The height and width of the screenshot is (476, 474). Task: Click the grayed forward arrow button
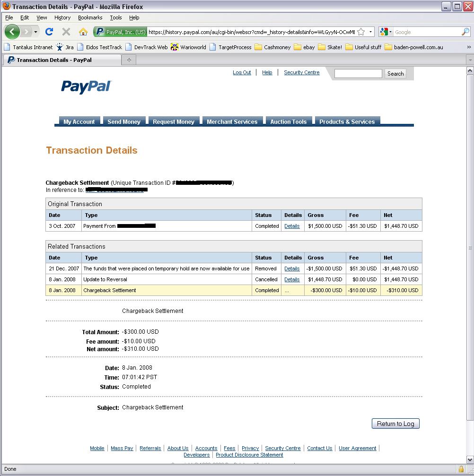point(27,32)
